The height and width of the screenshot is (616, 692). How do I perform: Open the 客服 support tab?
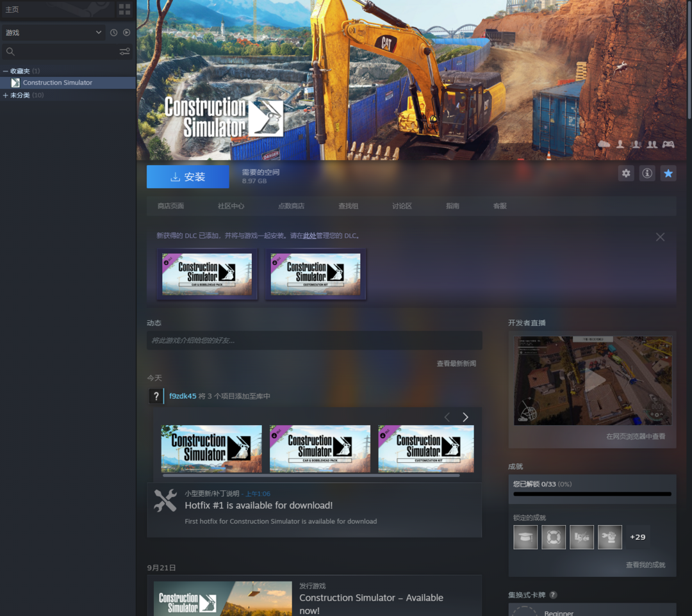500,206
